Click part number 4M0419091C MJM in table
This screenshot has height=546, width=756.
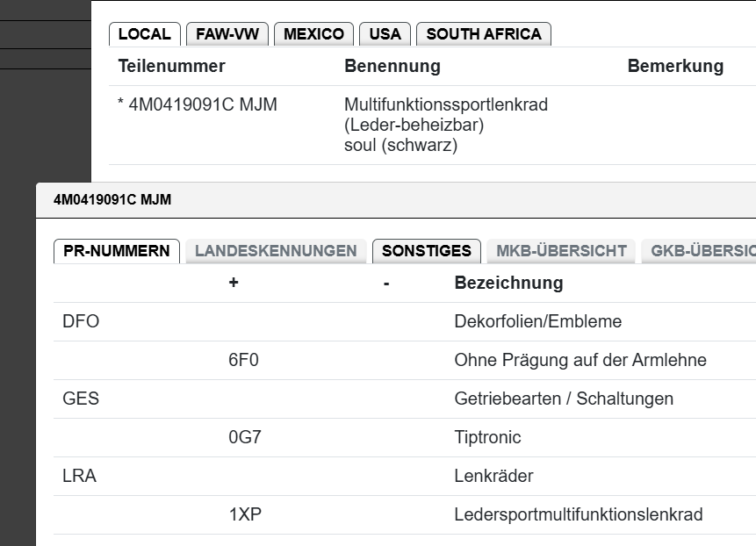point(202,105)
